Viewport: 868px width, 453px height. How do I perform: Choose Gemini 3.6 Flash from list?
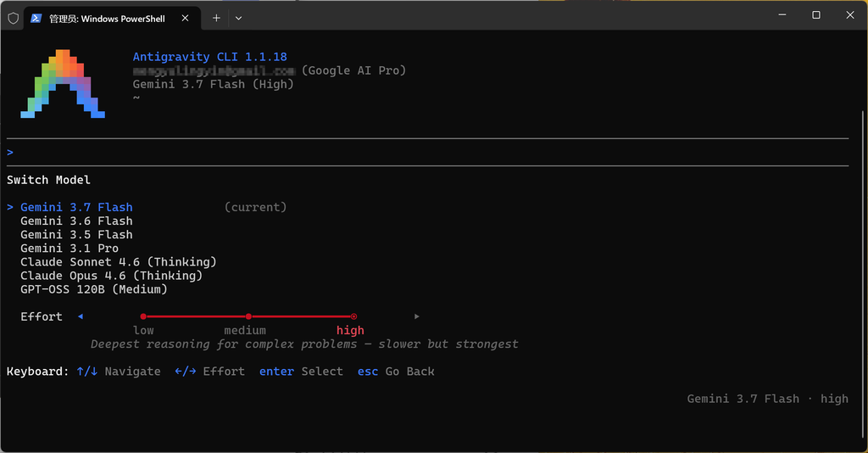pyautogui.click(x=76, y=221)
